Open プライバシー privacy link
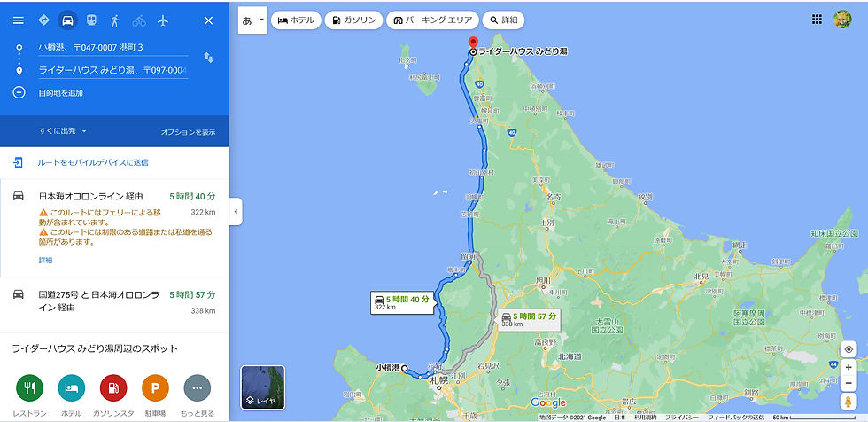This screenshot has width=868, height=422. 681,418
